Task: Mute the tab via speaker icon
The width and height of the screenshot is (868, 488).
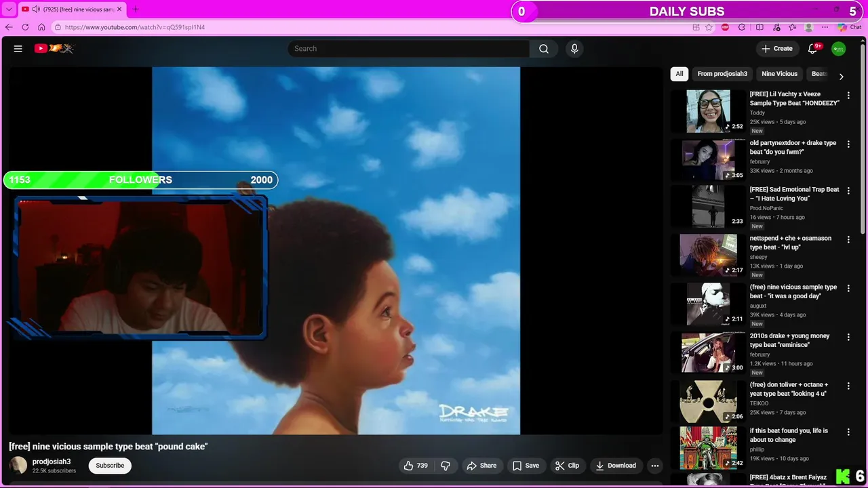Action: pos(35,9)
